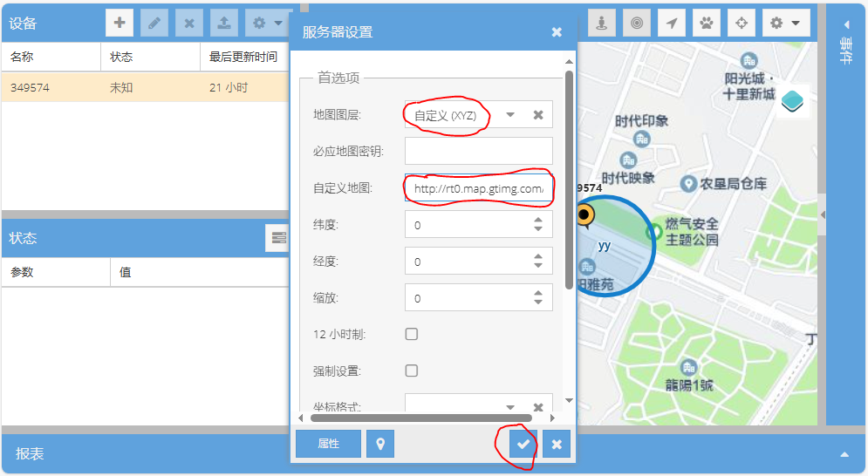
Task: Click the dialog scroll up arrow
Action: point(569,61)
